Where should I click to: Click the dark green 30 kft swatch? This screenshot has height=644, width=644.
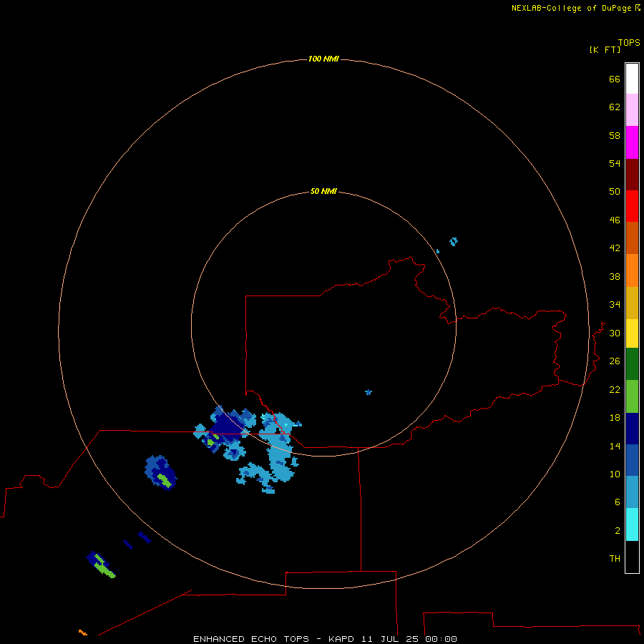pyautogui.click(x=632, y=364)
